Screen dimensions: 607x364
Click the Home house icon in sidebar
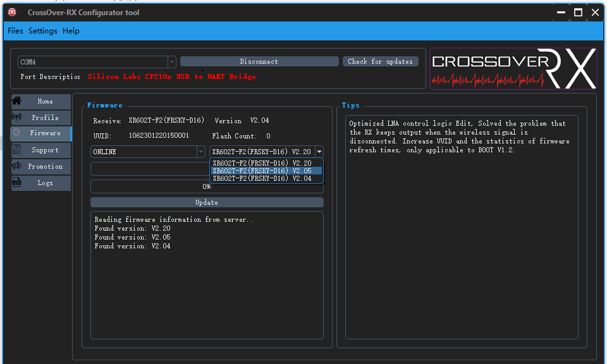pyautogui.click(x=16, y=101)
